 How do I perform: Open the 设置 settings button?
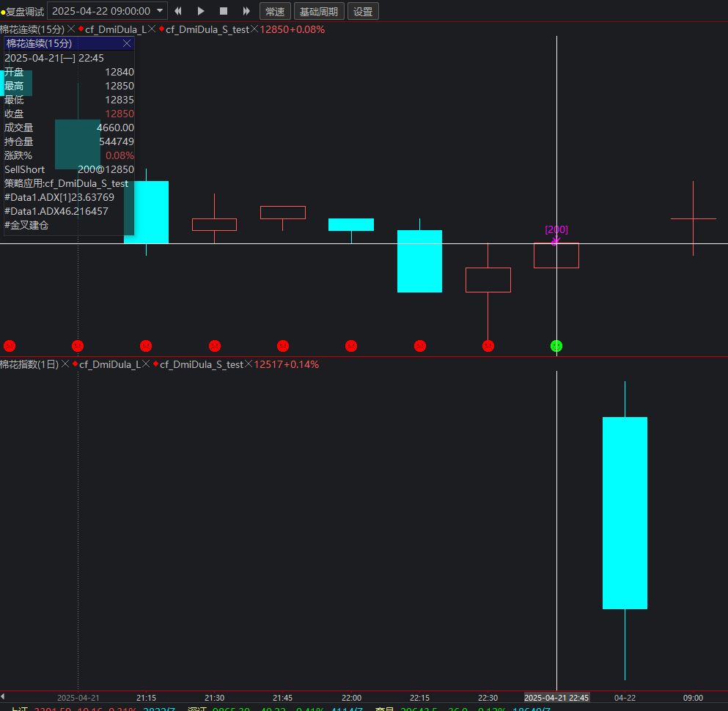pos(363,11)
